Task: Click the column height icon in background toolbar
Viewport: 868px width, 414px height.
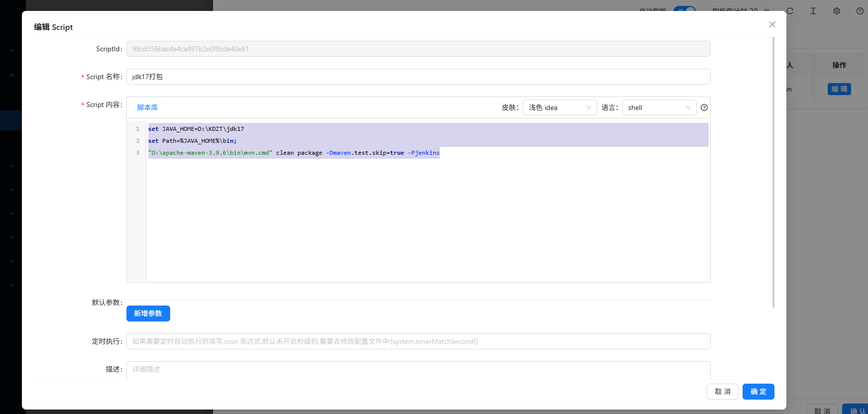Action: coord(813,11)
